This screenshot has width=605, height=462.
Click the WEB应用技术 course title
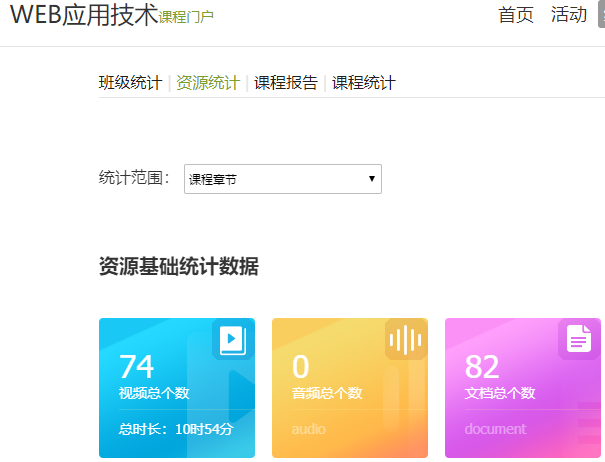84,15
